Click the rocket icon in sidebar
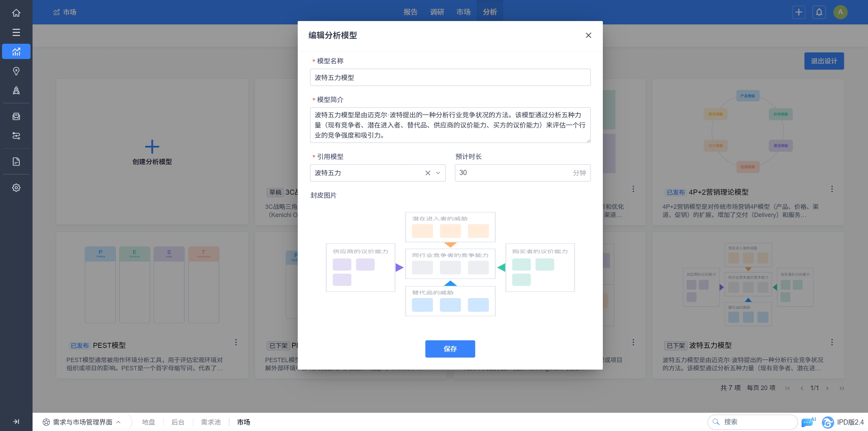 coord(16,91)
